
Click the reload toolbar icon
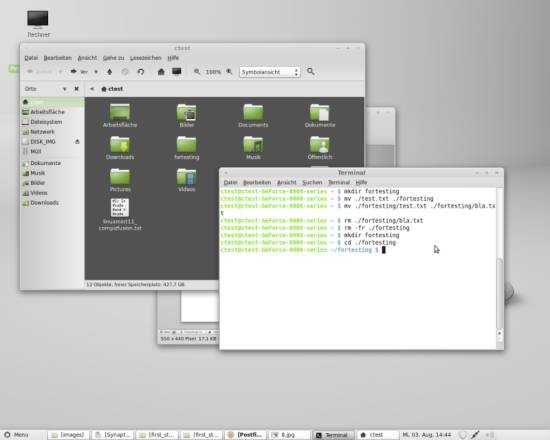point(141,72)
